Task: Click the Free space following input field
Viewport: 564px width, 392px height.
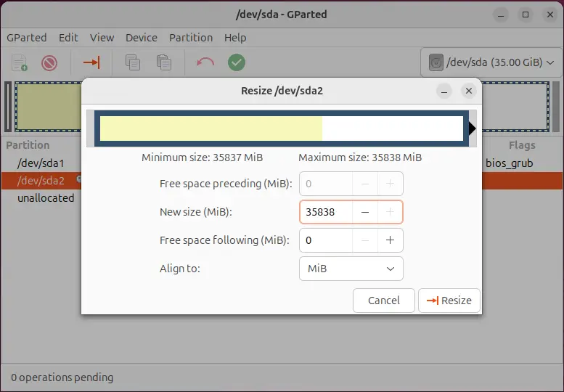Action: [x=326, y=240]
